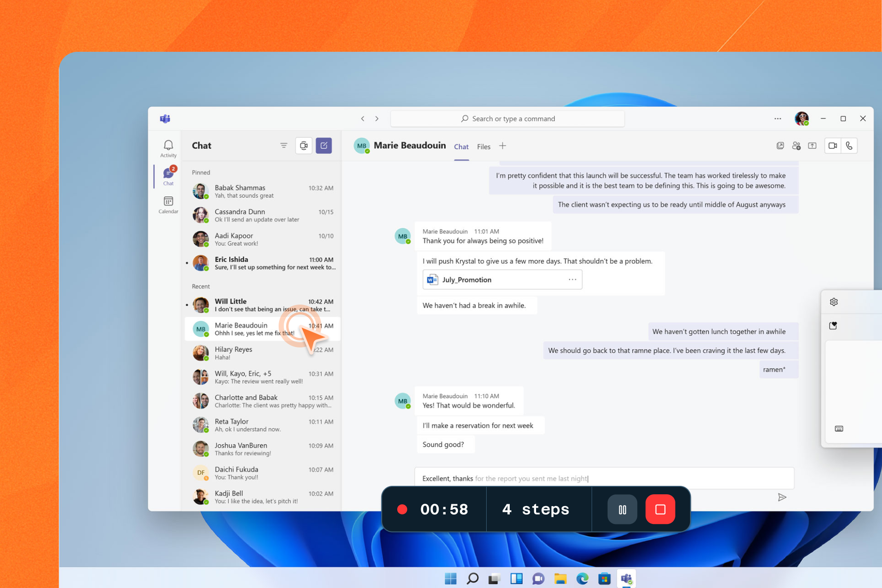Open the chat list filter icon
The width and height of the screenshot is (882, 588).
point(283,145)
